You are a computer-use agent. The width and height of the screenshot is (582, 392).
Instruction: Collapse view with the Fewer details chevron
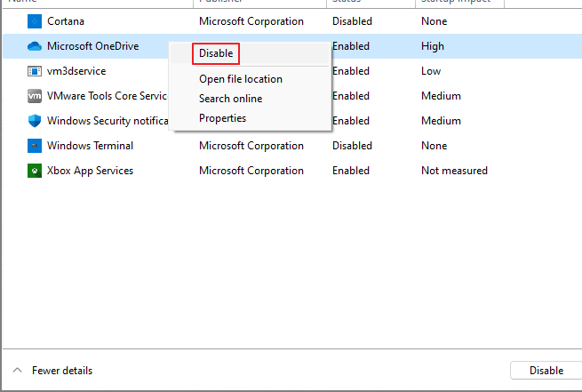pyautogui.click(x=17, y=370)
